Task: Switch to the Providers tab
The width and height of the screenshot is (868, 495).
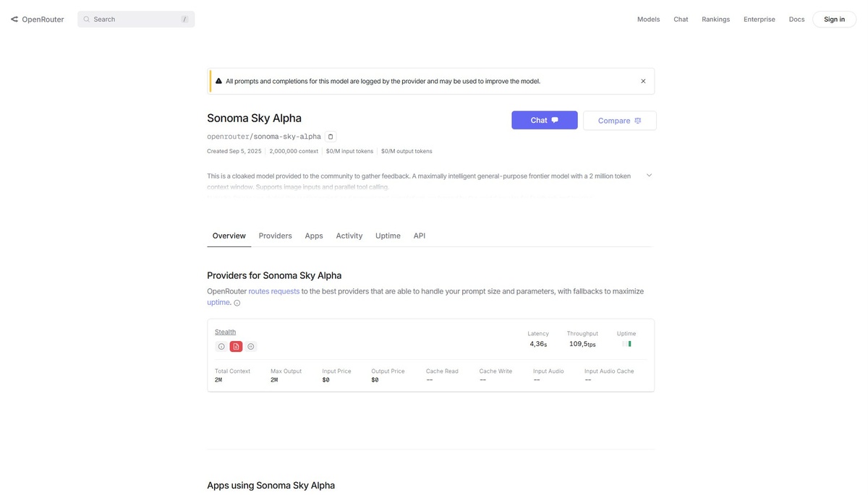Action: (x=275, y=236)
